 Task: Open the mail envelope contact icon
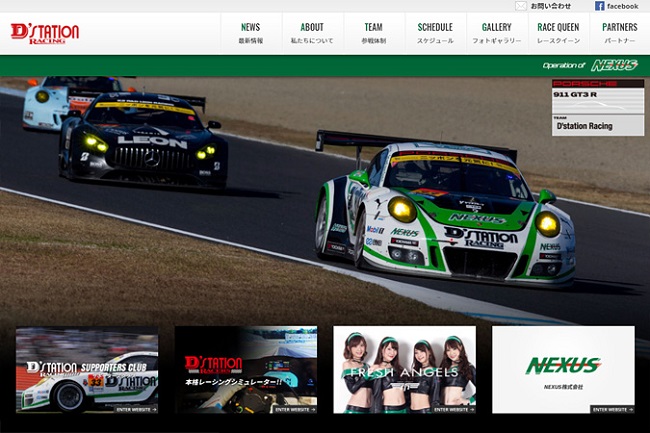pos(521,6)
